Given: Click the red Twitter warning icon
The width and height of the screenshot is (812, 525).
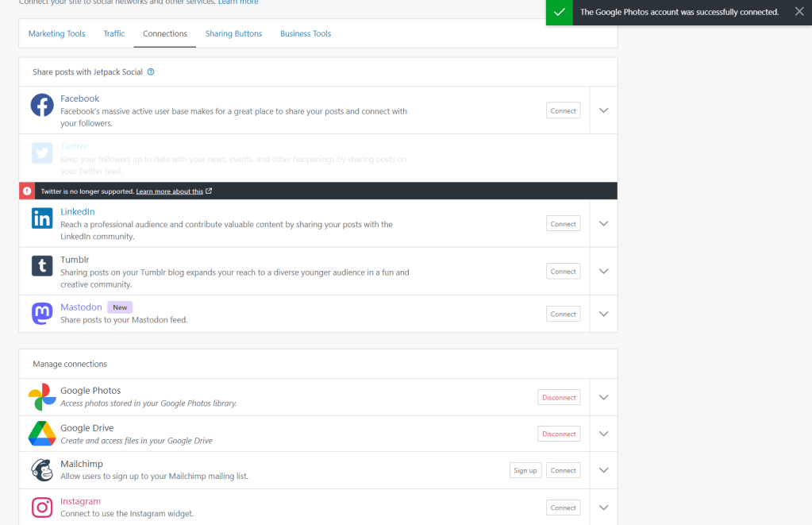Looking at the screenshot, I should [x=27, y=191].
